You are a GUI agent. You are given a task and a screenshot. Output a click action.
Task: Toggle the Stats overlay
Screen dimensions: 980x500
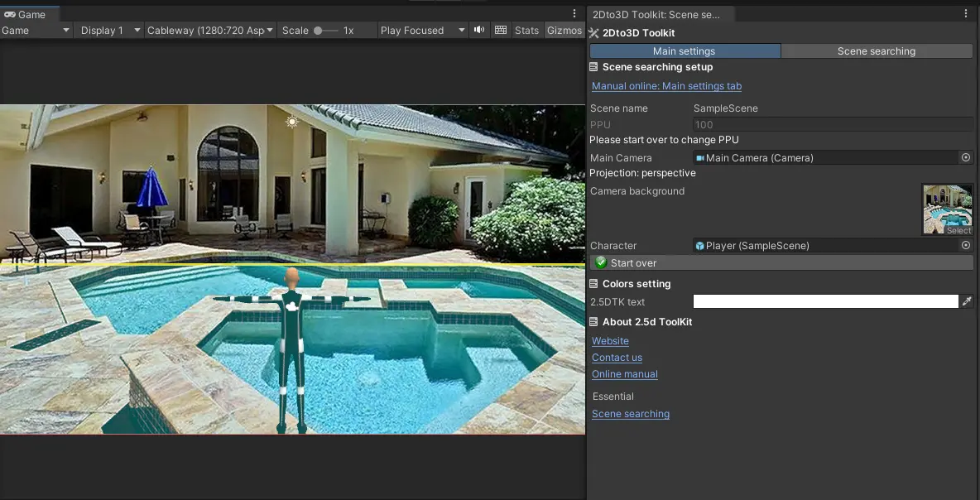tap(526, 31)
